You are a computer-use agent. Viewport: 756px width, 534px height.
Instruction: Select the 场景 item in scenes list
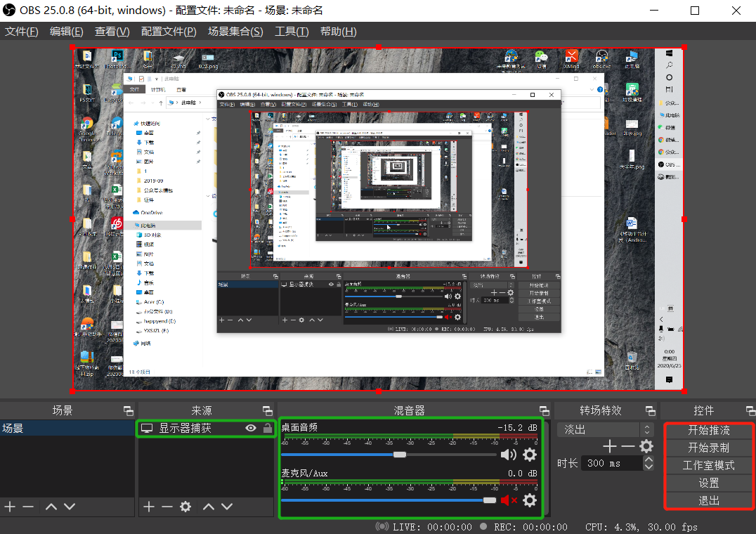pos(67,428)
